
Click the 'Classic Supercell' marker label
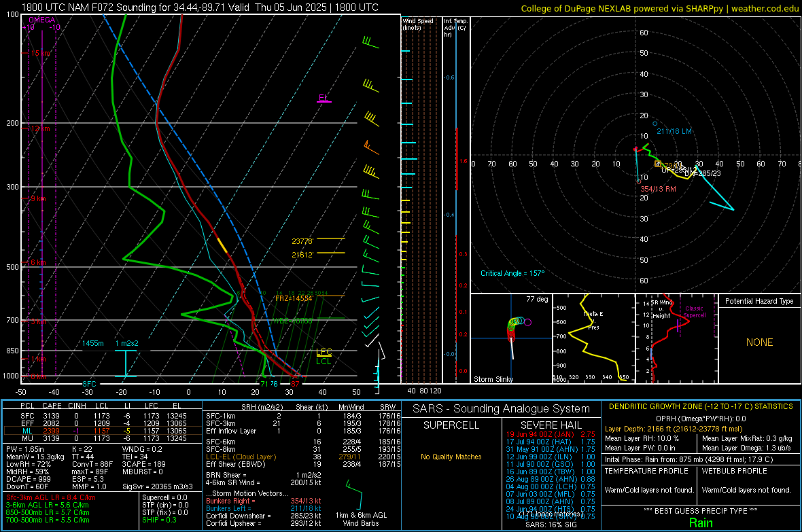pyautogui.click(x=695, y=312)
